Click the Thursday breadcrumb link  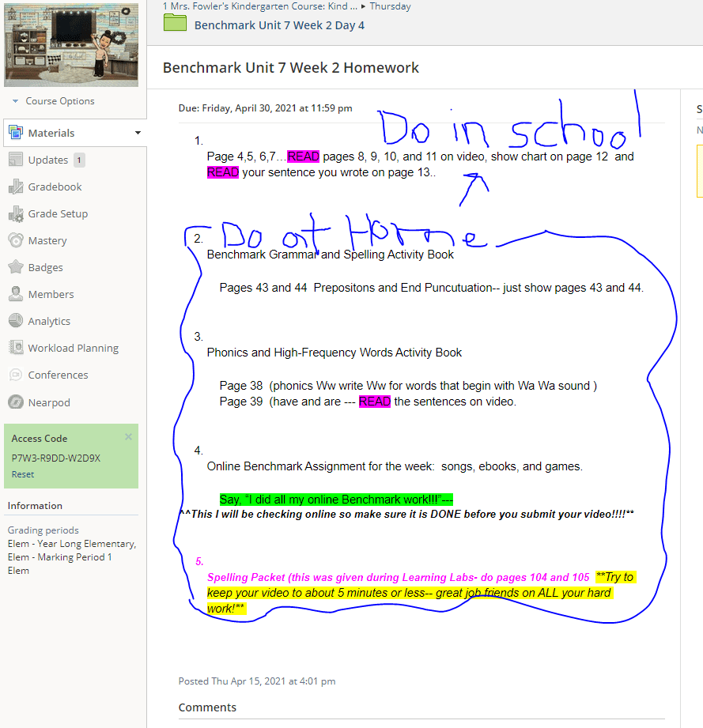[x=390, y=6]
